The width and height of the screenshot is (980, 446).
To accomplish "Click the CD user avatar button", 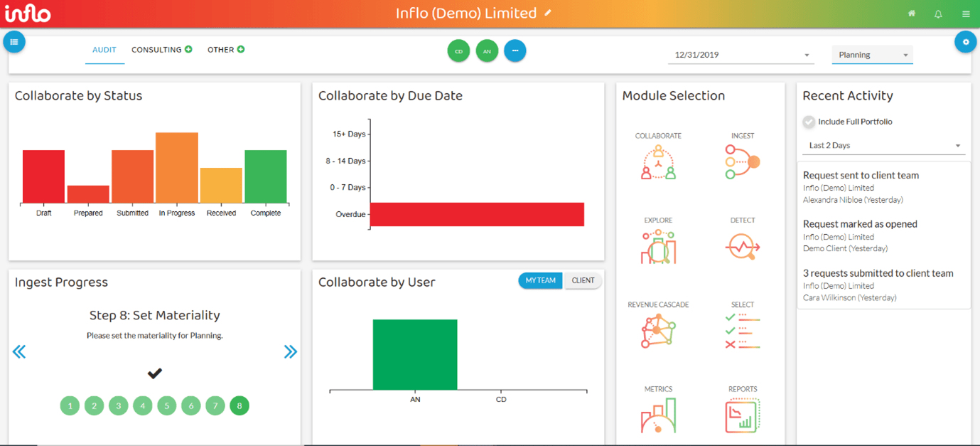I will [x=458, y=51].
